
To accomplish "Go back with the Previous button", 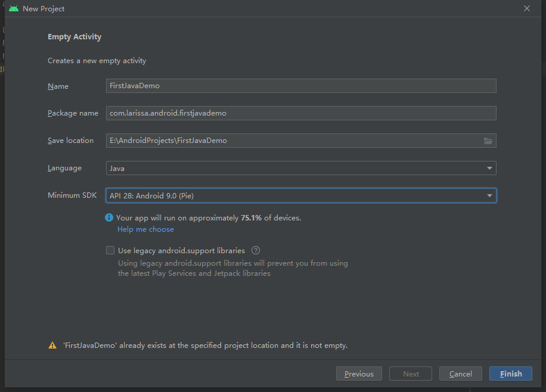I will 359,374.
